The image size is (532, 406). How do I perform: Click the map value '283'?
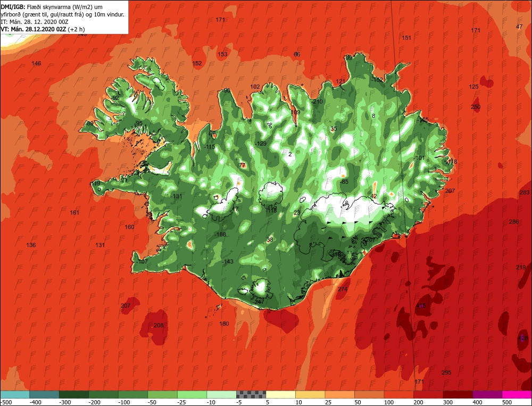(525, 192)
